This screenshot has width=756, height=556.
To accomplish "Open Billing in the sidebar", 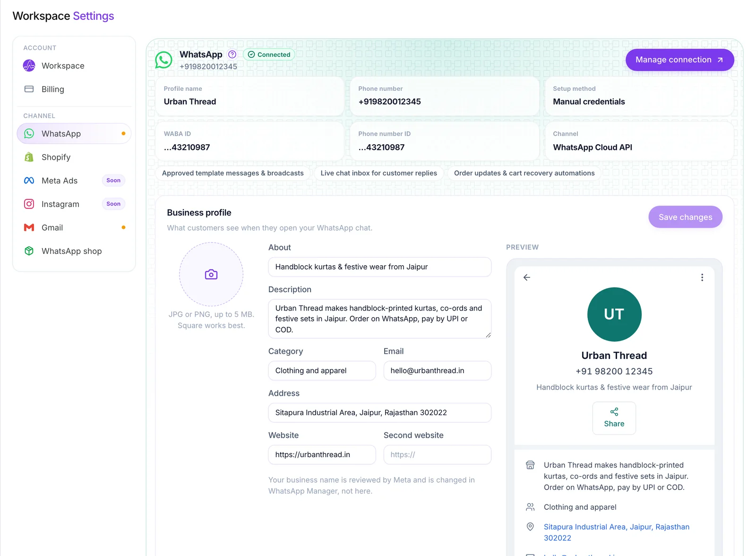I will click(74, 89).
